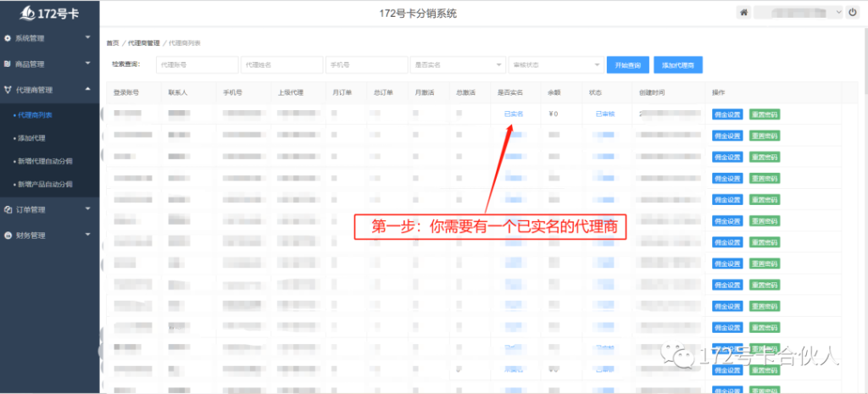Click the icon beside 商品管理
Screen dimensions: 868x394
coord(7,64)
